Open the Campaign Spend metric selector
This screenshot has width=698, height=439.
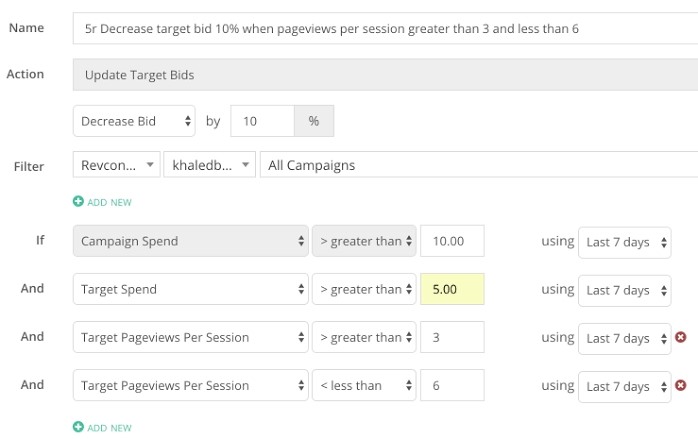191,241
